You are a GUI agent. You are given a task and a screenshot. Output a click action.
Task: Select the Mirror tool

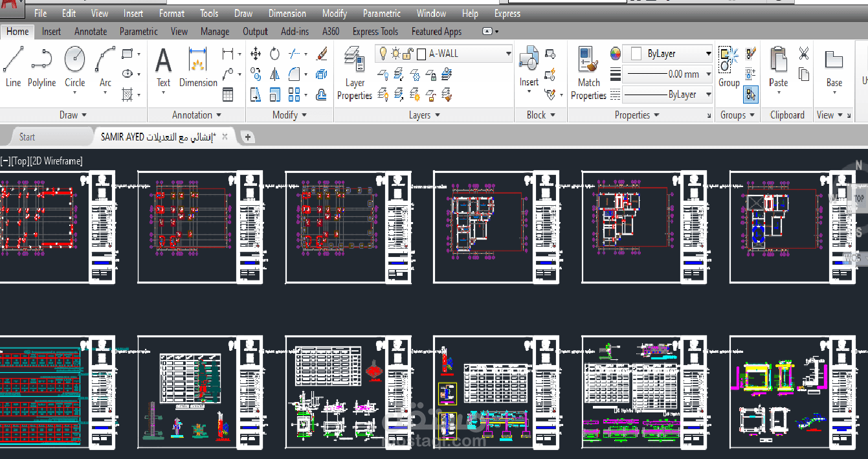click(274, 74)
